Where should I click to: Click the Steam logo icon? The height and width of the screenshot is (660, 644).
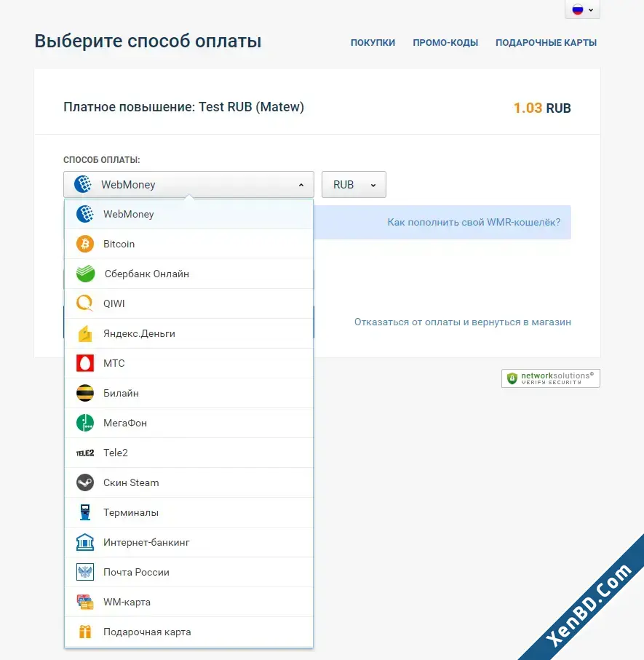(x=85, y=482)
